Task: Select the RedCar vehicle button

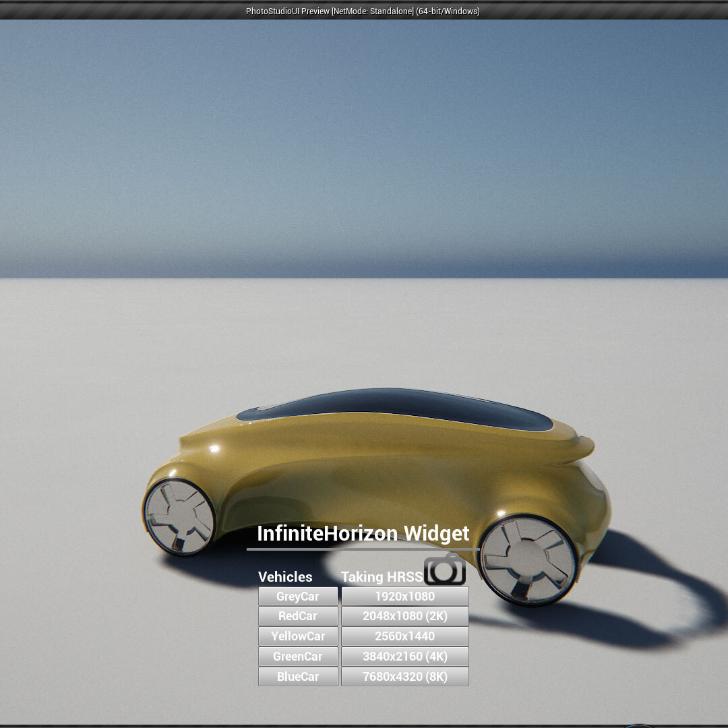Action: 298,616
